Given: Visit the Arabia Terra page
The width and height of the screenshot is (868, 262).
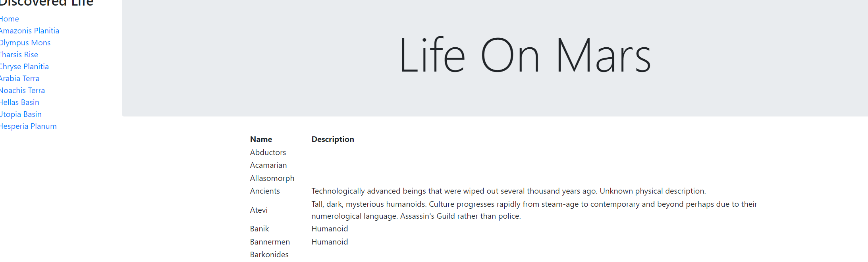Looking at the screenshot, I should (20, 78).
